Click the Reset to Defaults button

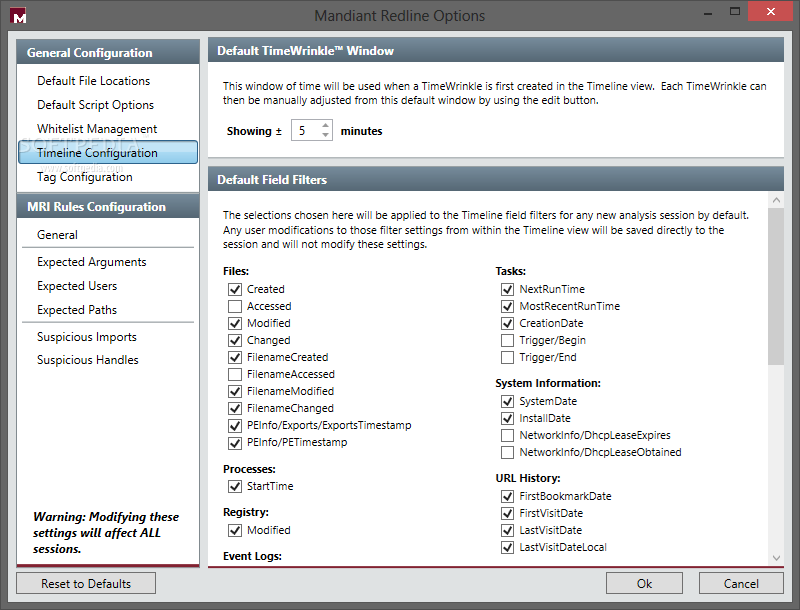(x=86, y=583)
